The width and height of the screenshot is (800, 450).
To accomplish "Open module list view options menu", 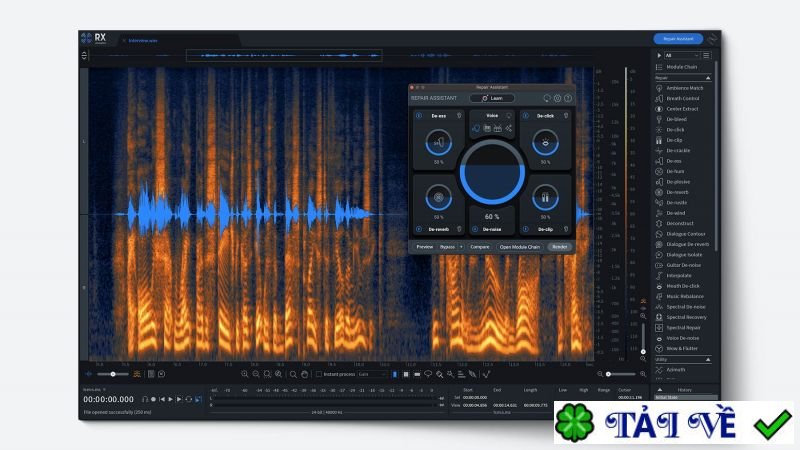I will click(707, 55).
